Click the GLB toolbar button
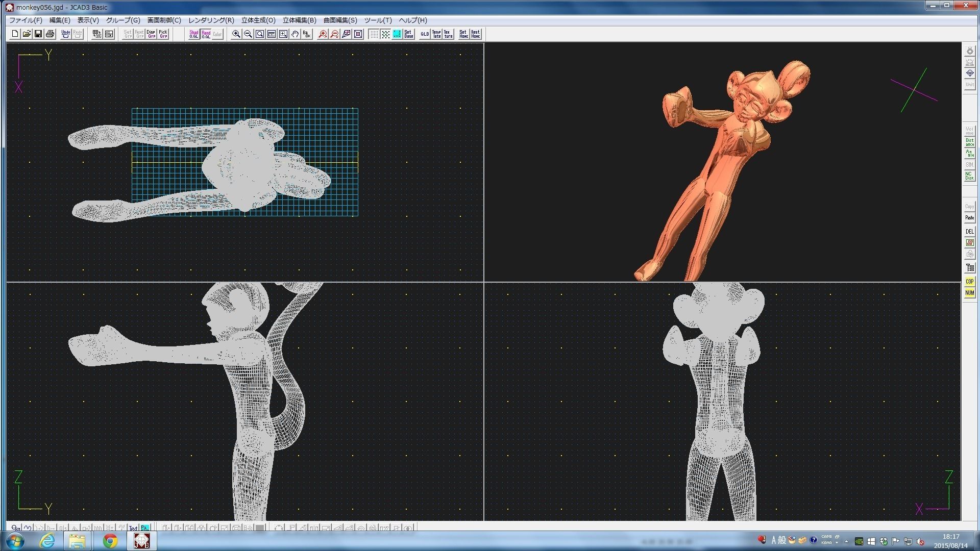The image size is (980, 551). 425,34
